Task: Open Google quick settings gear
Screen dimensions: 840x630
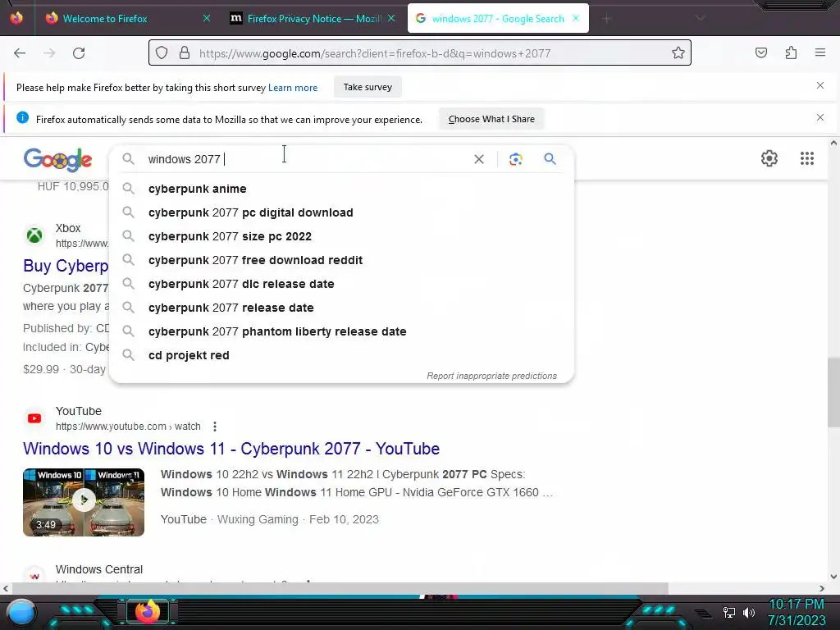Action: (x=769, y=158)
